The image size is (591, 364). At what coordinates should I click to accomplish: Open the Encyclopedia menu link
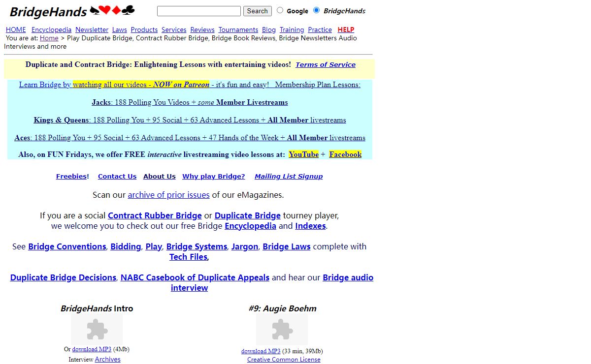click(51, 30)
